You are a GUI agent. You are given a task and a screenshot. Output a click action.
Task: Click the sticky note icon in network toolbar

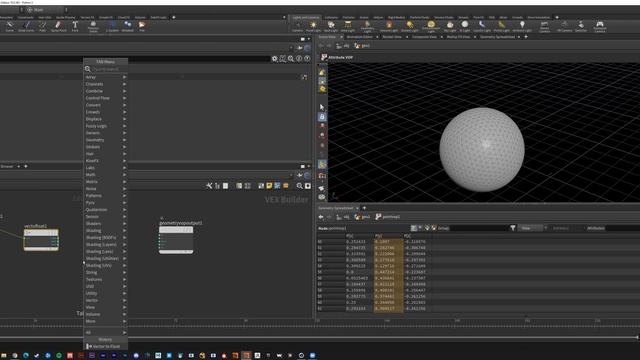click(x=269, y=186)
